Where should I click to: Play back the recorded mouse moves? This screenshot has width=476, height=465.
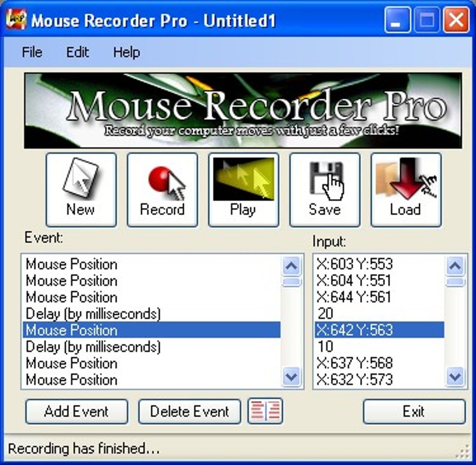coord(244,190)
